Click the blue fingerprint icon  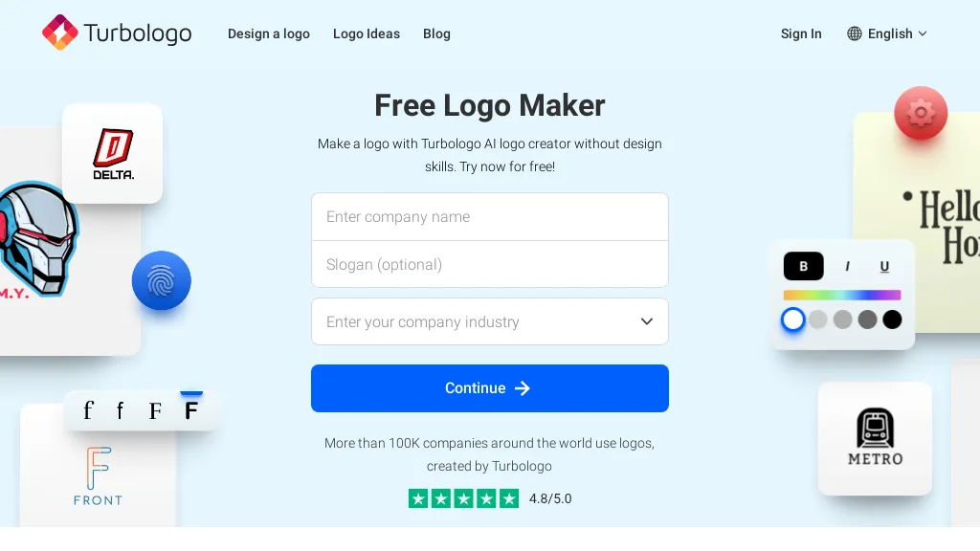pos(162,281)
